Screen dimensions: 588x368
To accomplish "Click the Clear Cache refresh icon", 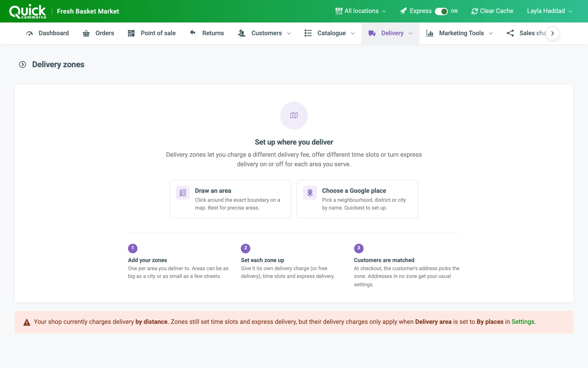I will click(x=474, y=11).
